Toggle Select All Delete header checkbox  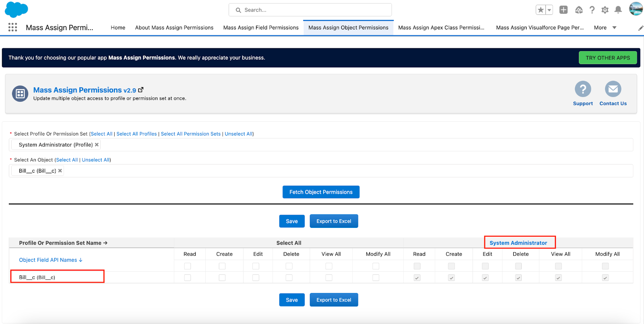[x=289, y=266]
